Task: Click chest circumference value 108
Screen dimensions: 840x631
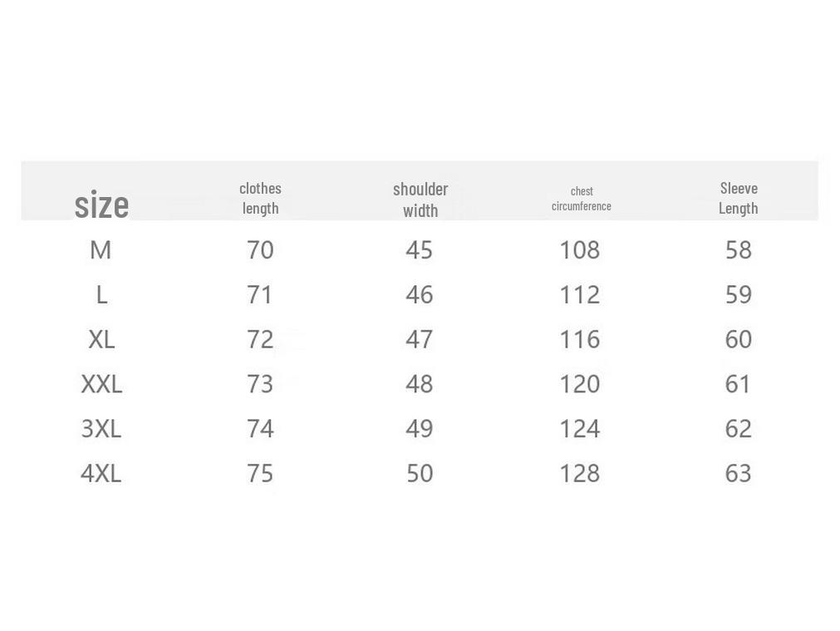Action: coord(579,249)
